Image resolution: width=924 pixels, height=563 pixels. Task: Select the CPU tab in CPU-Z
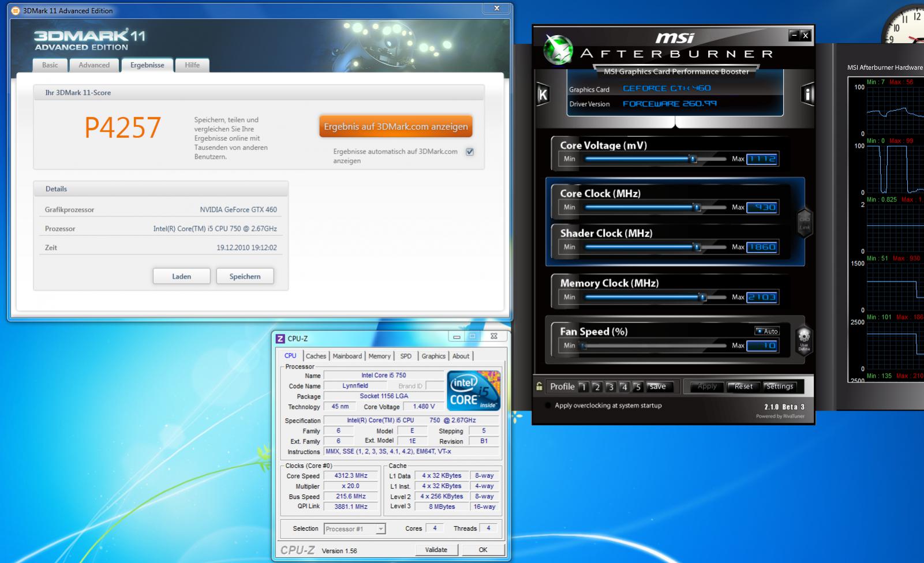click(x=291, y=356)
